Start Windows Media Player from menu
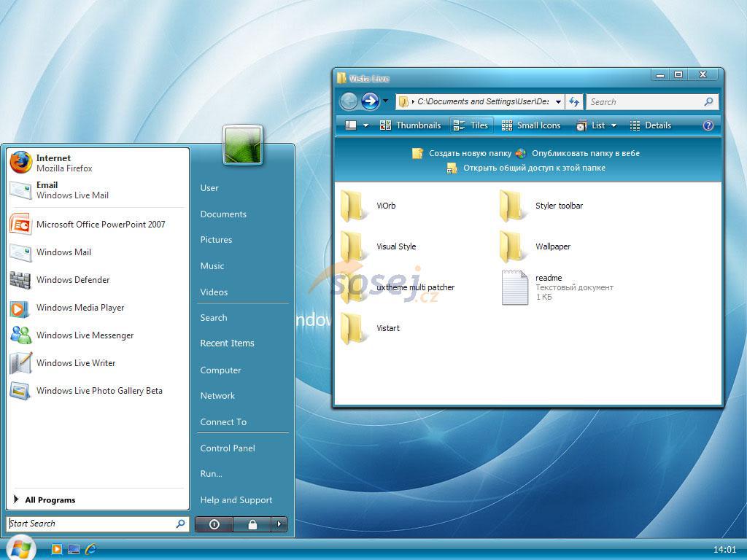The width and height of the screenshot is (747, 560). [98, 308]
